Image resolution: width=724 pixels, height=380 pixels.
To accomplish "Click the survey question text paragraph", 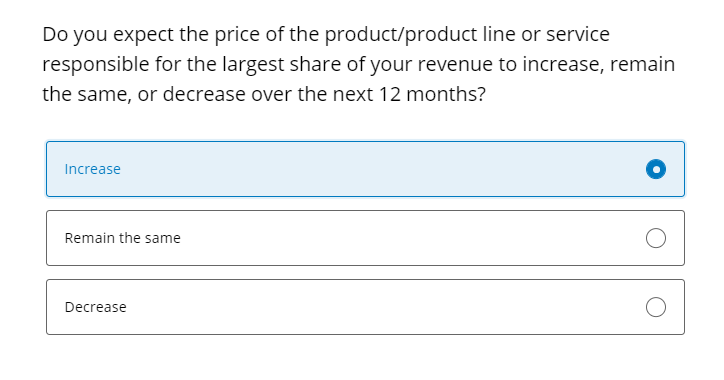I will (x=359, y=64).
